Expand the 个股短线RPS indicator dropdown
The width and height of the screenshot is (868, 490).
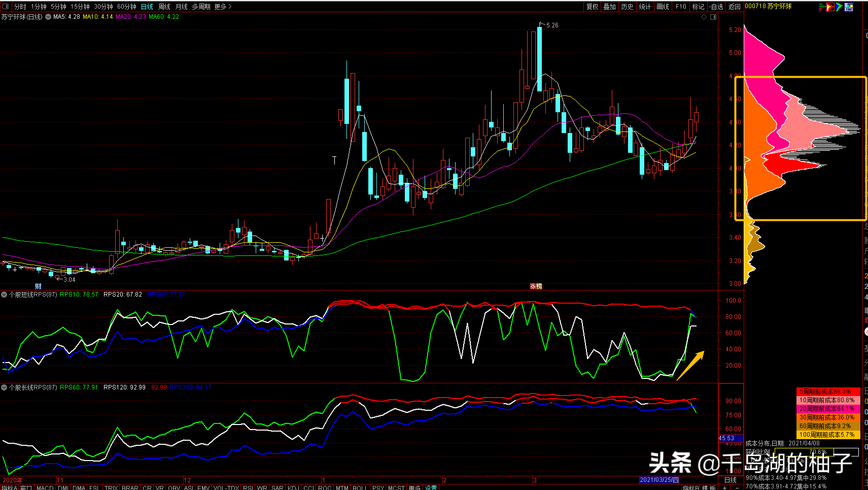coord(4,295)
